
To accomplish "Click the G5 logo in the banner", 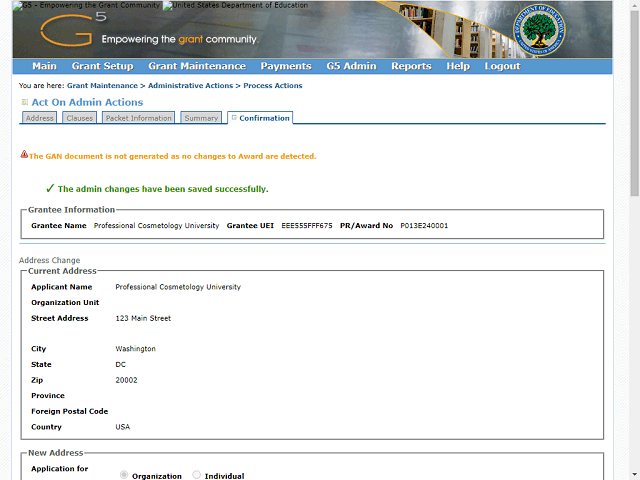I will 73,29.
